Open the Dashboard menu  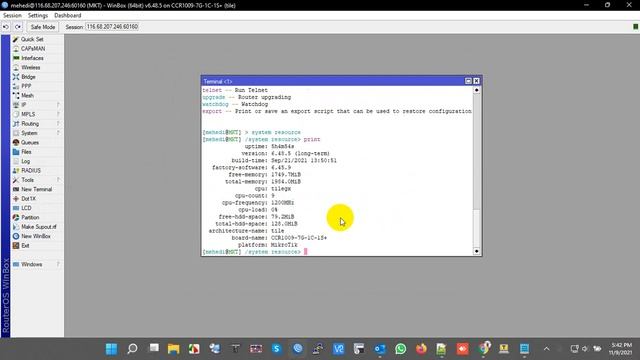(67, 16)
